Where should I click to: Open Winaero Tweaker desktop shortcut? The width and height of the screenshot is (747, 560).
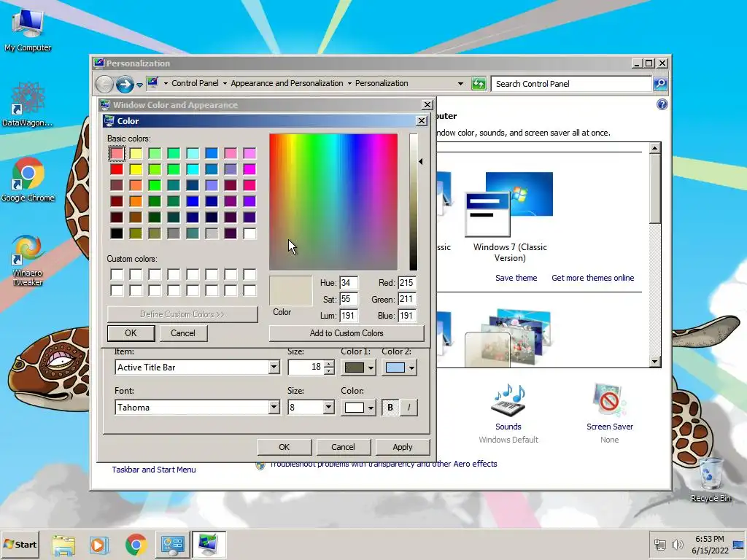pos(28,260)
